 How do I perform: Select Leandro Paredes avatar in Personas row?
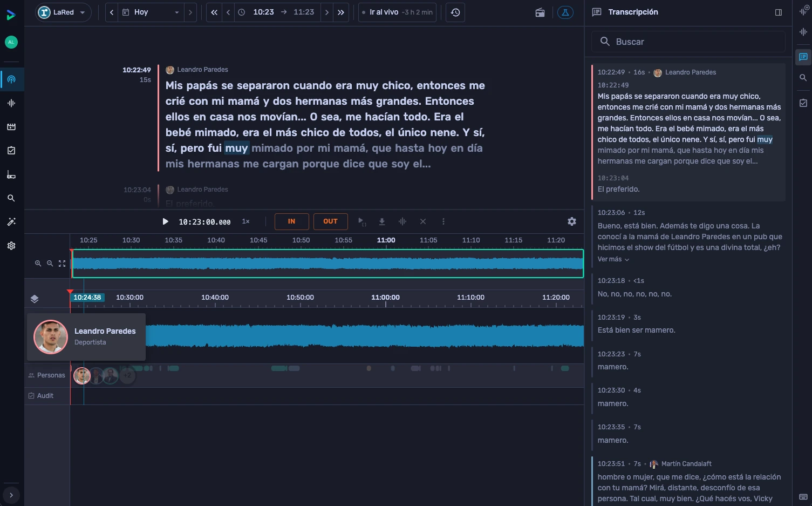[82, 376]
